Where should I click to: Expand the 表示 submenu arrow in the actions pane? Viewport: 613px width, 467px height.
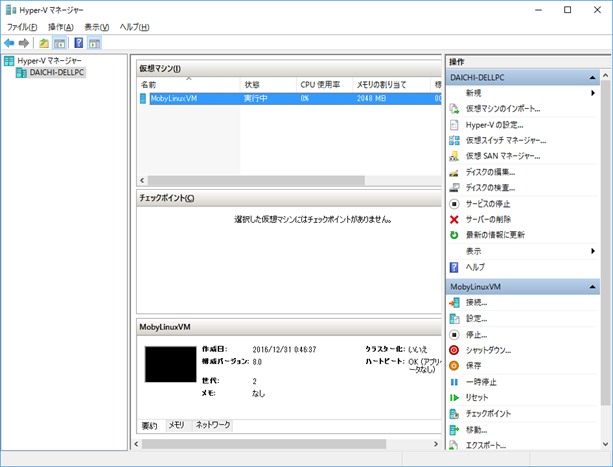pyautogui.click(x=593, y=251)
